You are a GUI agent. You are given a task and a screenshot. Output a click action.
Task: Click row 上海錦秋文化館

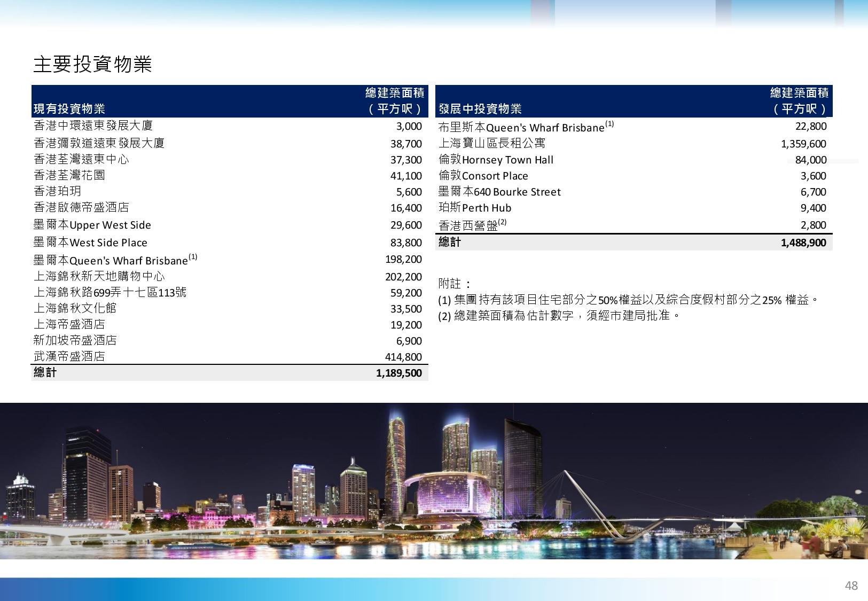pyautogui.click(x=230, y=308)
